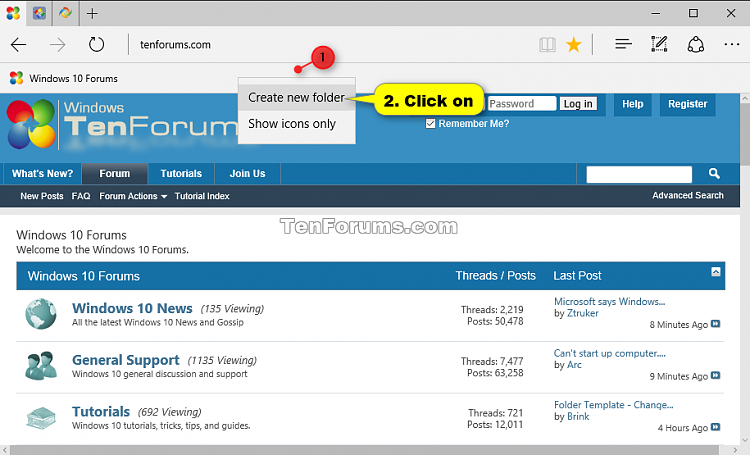The image size is (750, 455).
Task: Click the Log in button
Action: [x=578, y=104]
